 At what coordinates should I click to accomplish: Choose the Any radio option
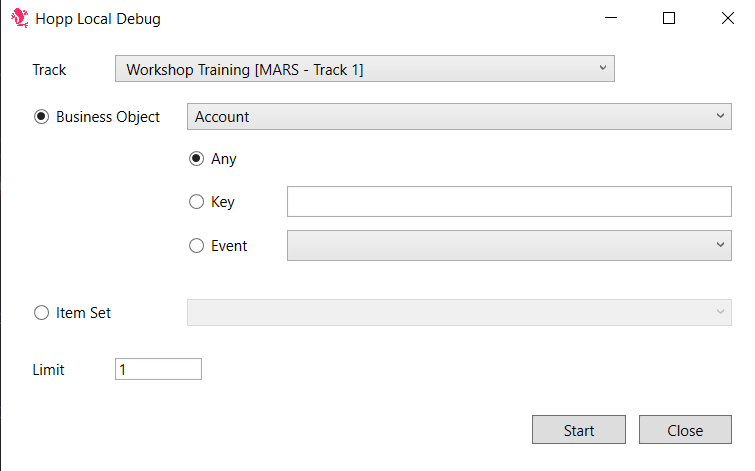197,159
